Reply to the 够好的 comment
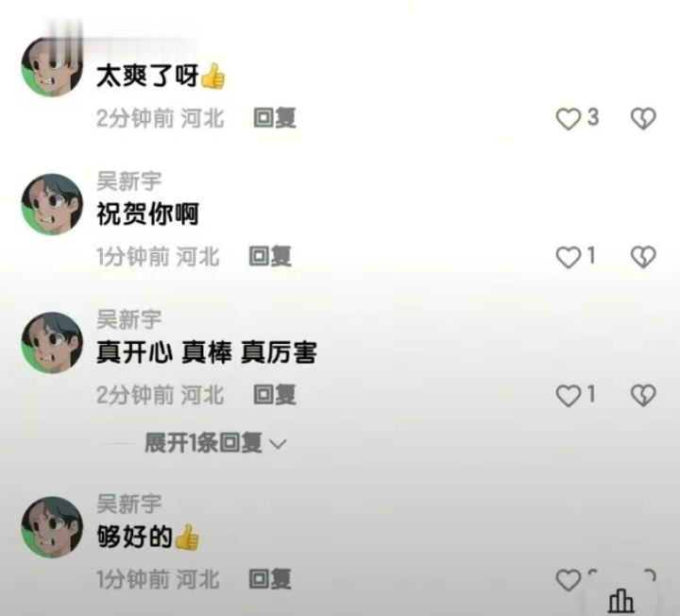 (270, 579)
